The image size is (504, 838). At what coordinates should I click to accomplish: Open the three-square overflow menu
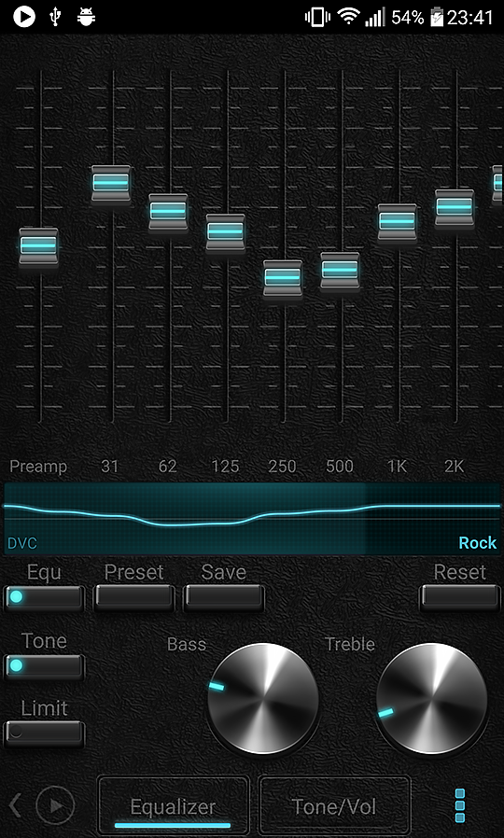(459, 804)
